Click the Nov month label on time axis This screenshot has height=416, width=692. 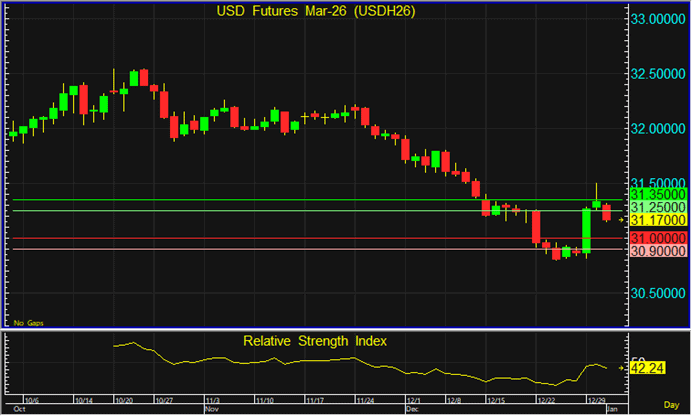[212, 410]
